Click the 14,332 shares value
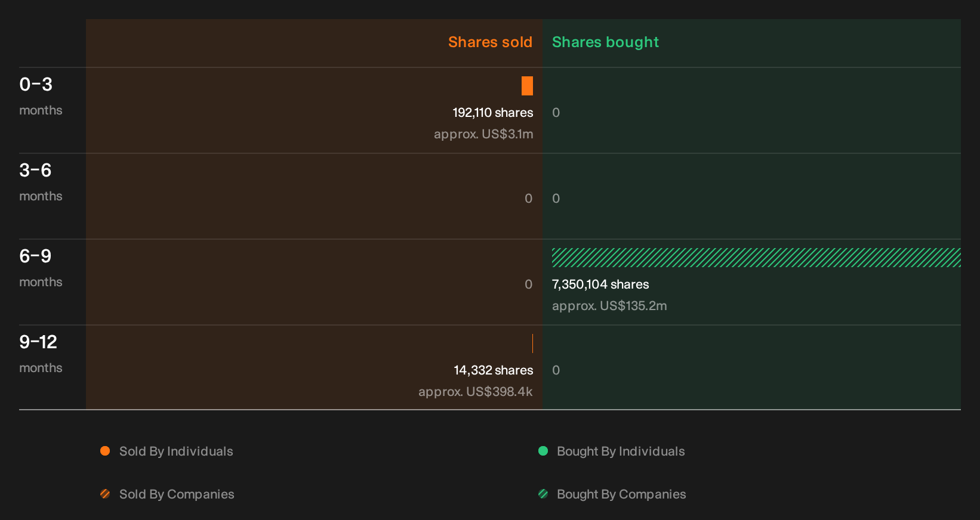This screenshot has width=980, height=520. [494, 370]
